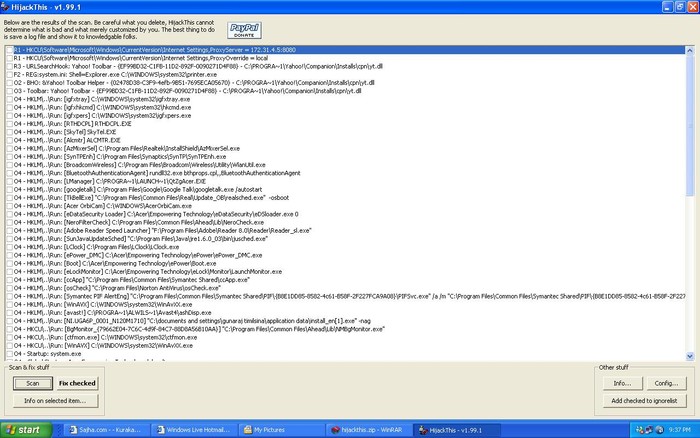Screen dimensions: 700x438
Task: Click the Fix checked button
Action: [77, 383]
